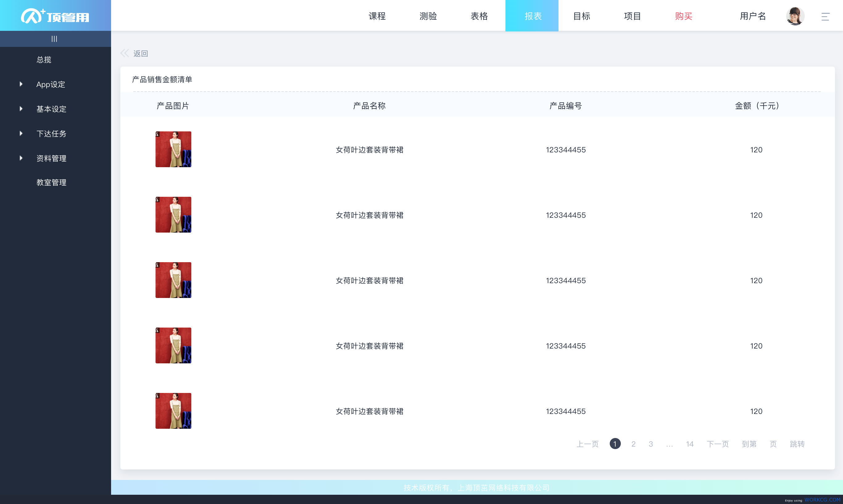Image resolution: width=843 pixels, height=504 pixels.
Task: Click product number 123344455 in the fourth row
Action: click(566, 346)
